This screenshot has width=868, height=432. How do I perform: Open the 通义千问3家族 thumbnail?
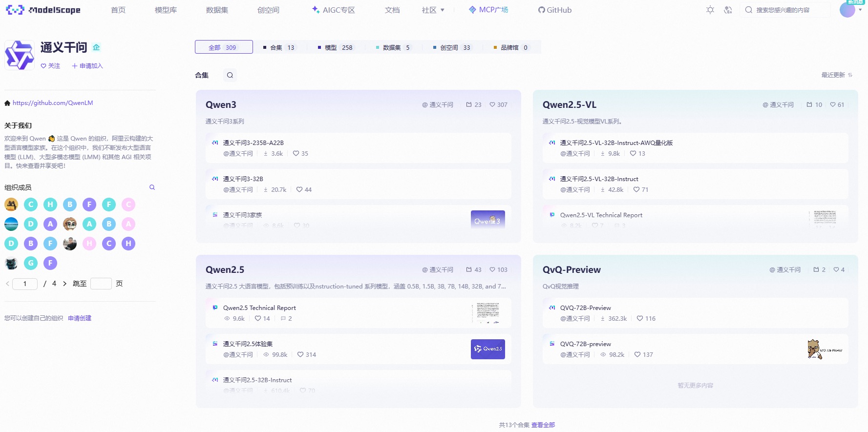[488, 219]
